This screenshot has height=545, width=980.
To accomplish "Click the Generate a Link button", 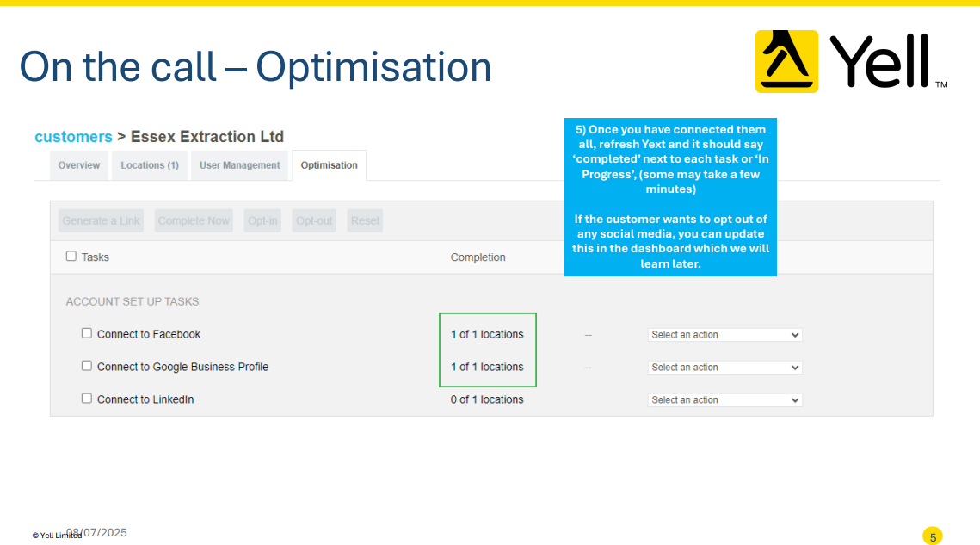I will pos(102,221).
